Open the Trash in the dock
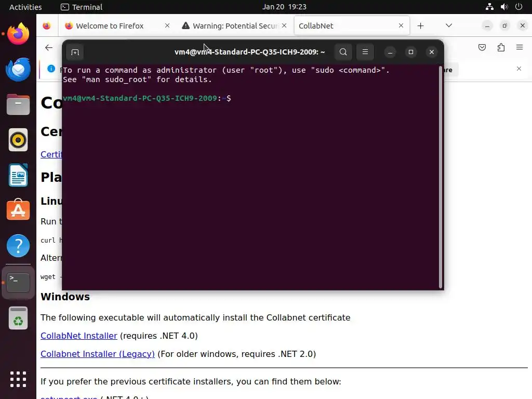This screenshot has width=532, height=399. click(x=18, y=318)
